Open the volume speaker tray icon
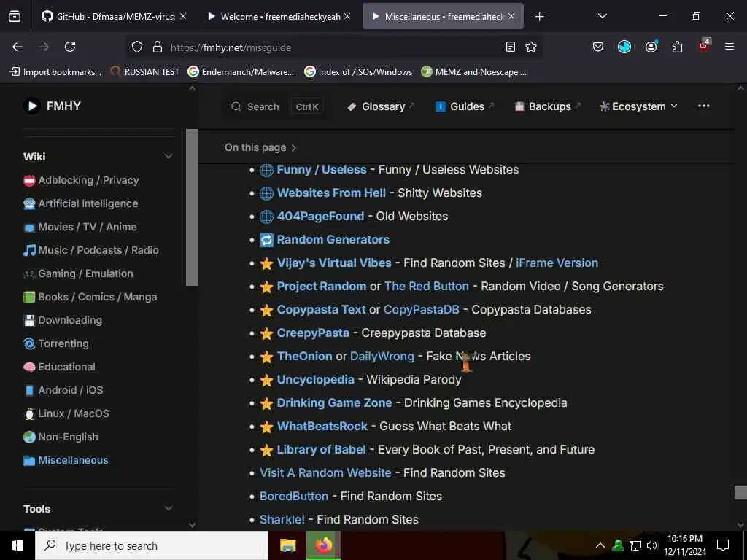Viewport: 747px width, 560px height. 651,545
